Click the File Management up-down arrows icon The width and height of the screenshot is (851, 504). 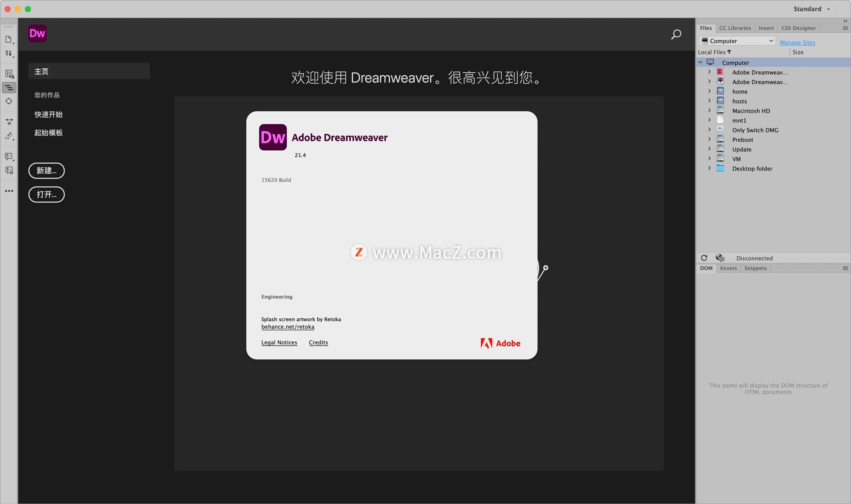[x=8, y=53]
